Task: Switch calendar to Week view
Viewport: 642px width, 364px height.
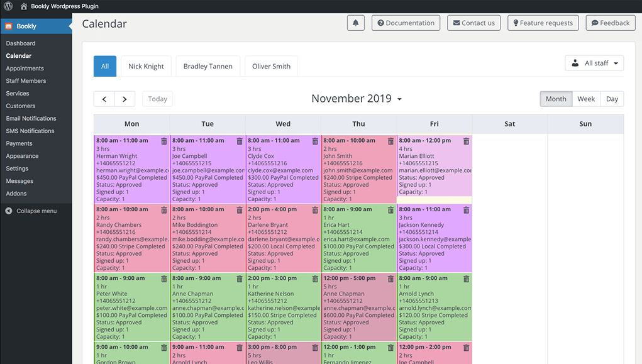Action: click(586, 99)
